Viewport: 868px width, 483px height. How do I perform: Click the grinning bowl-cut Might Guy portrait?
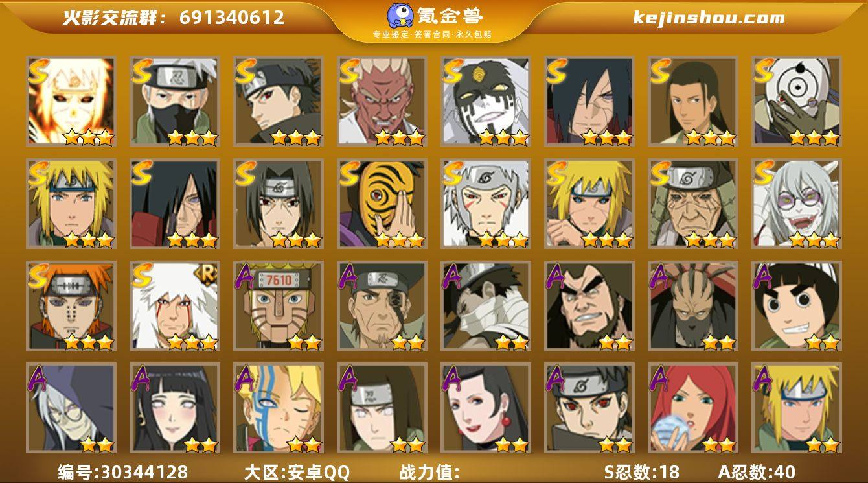796,306
